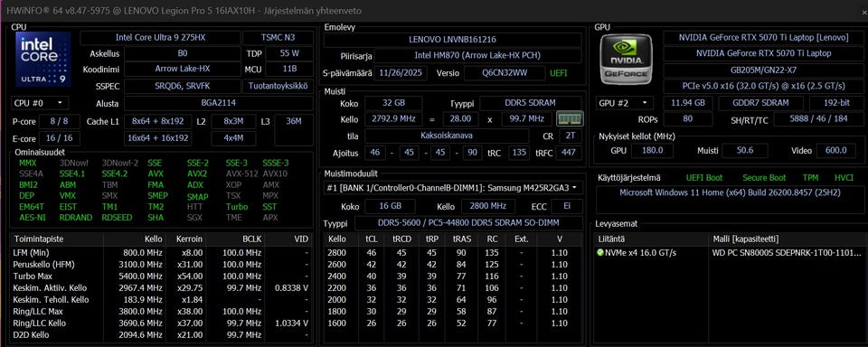Click the Secure Boot label
868x347 pixels.
764,178
